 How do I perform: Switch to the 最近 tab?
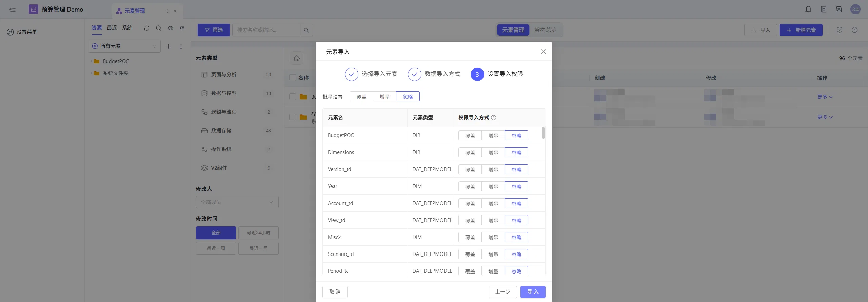tap(112, 28)
